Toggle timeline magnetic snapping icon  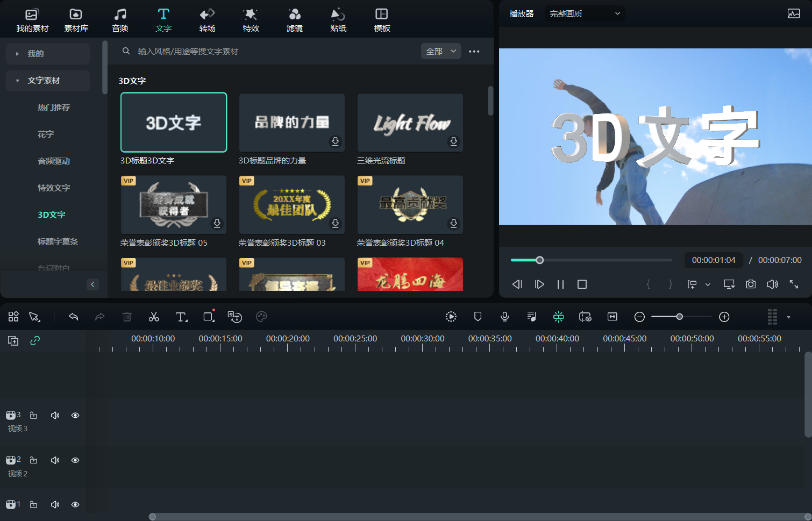tap(558, 317)
